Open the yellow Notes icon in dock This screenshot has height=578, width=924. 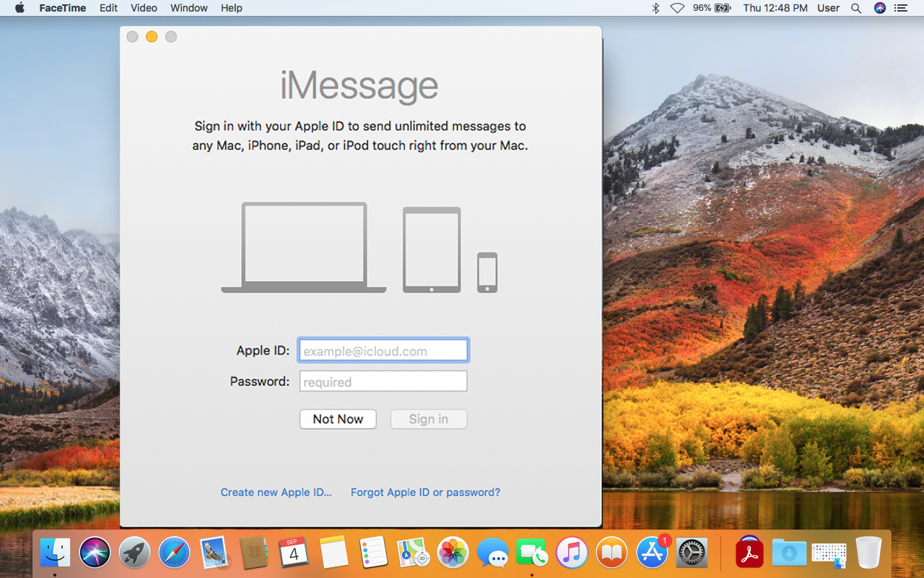click(334, 553)
